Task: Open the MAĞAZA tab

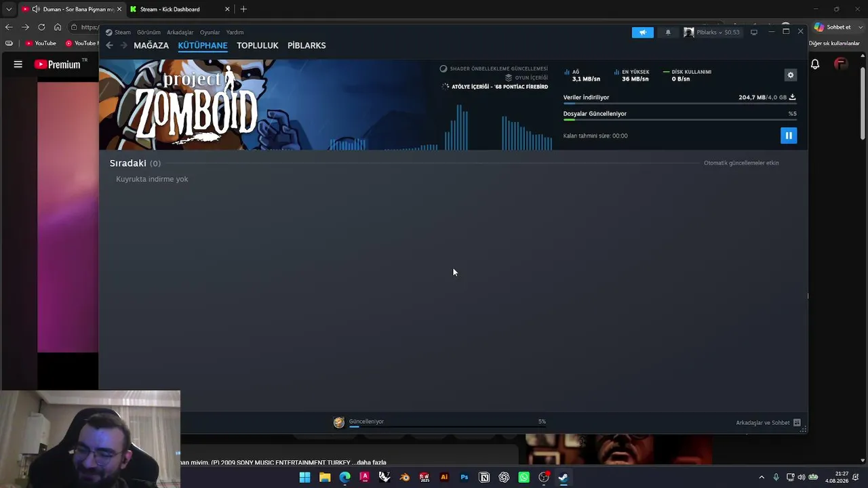Action: (x=151, y=45)
